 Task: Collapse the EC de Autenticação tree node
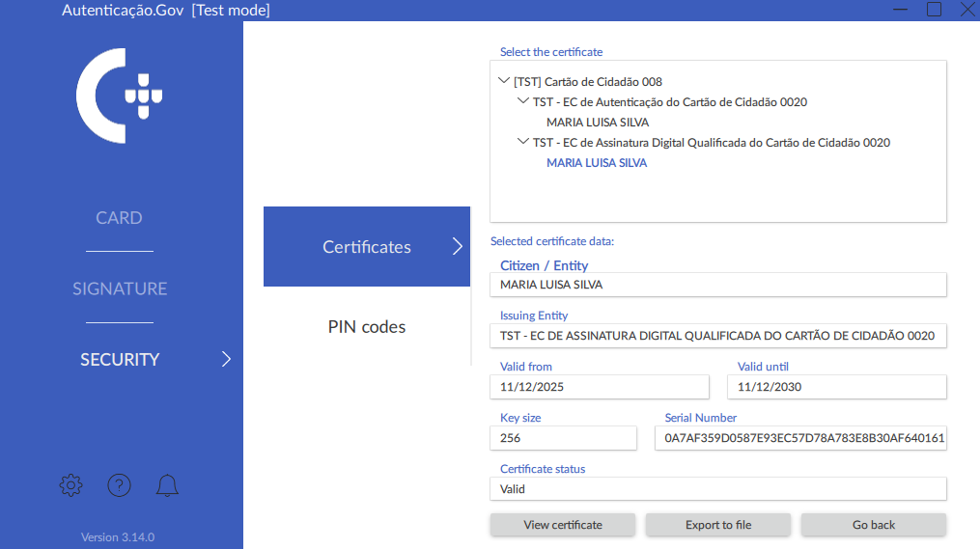point(522,102)
